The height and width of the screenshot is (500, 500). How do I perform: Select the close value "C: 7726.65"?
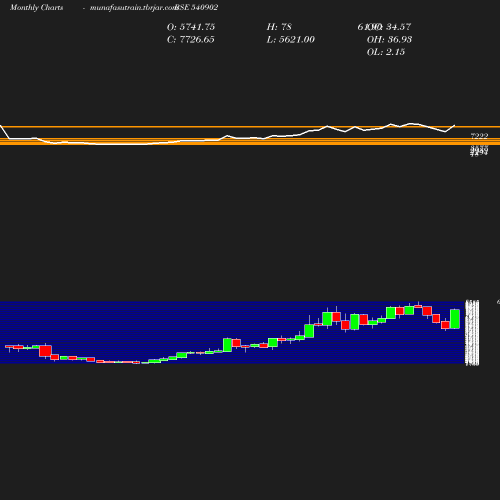click(x=191, y=40)
